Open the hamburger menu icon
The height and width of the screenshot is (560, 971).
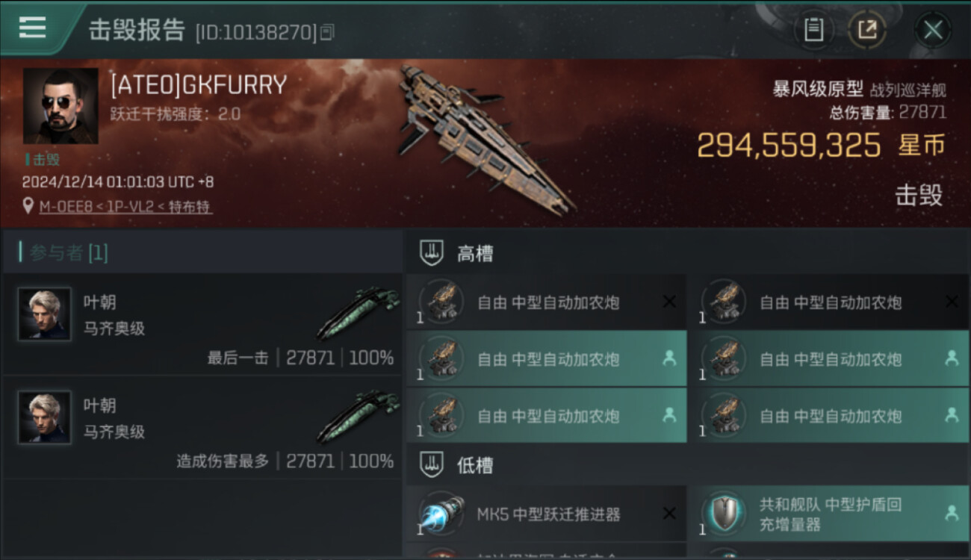tap(32, 28)
